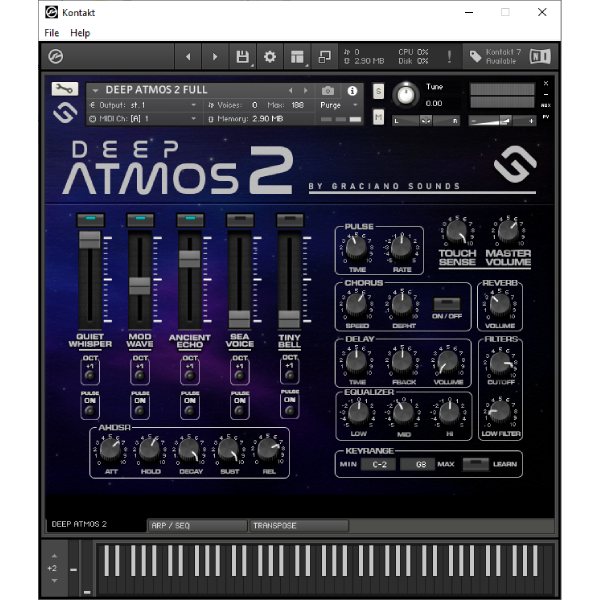Shift keyboard octave down with arrow
Image resolution: width=600 pixels, height=600 pixels.
pyautogui.click(x=54, y=580)
